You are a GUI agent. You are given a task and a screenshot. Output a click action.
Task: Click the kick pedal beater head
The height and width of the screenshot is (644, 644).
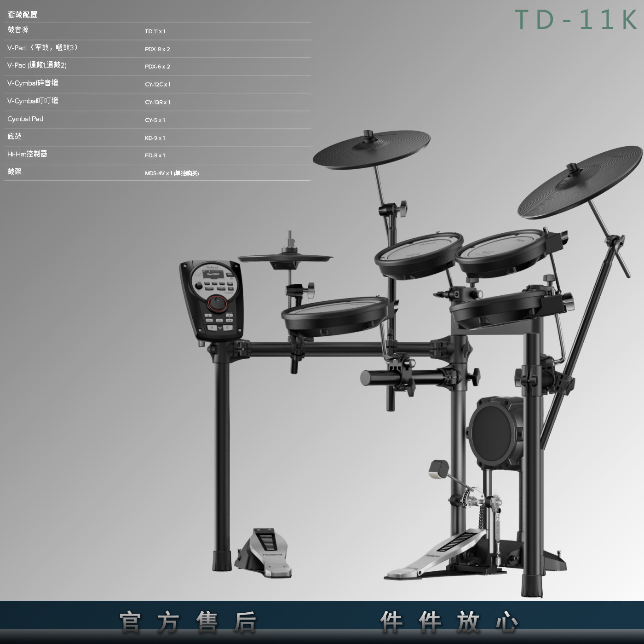pyautogui.click(x=438, y=469)
